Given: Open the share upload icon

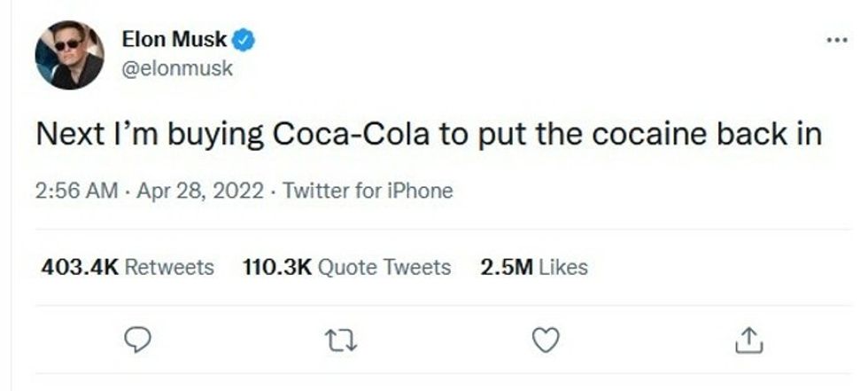Looking at the screenshot, I should 748,339.
